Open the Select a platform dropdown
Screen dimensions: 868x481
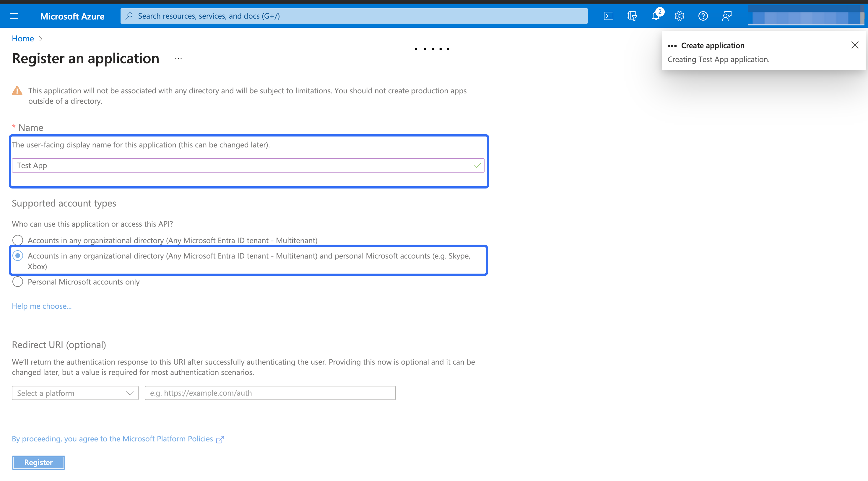click(x=75, y=393)
